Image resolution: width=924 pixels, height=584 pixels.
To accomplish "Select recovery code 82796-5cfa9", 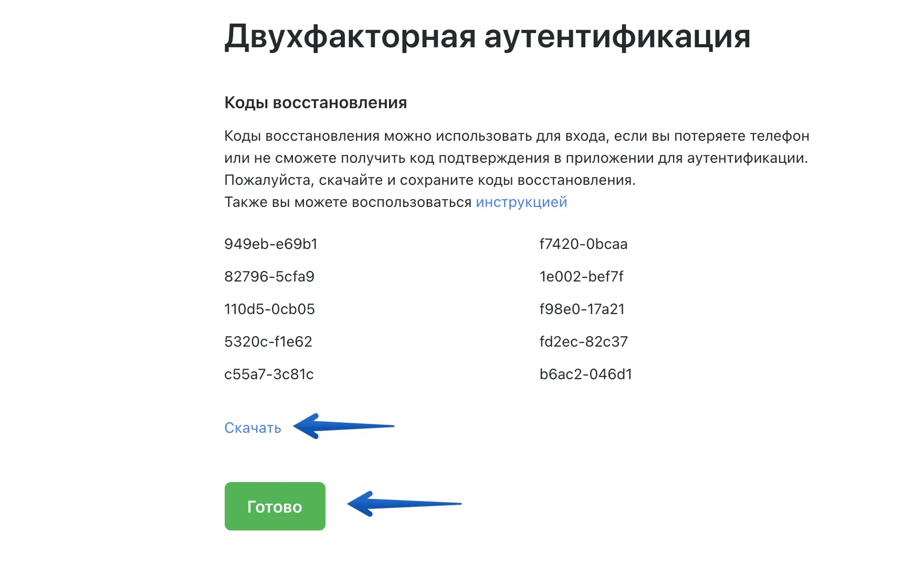I will [269, 277].
